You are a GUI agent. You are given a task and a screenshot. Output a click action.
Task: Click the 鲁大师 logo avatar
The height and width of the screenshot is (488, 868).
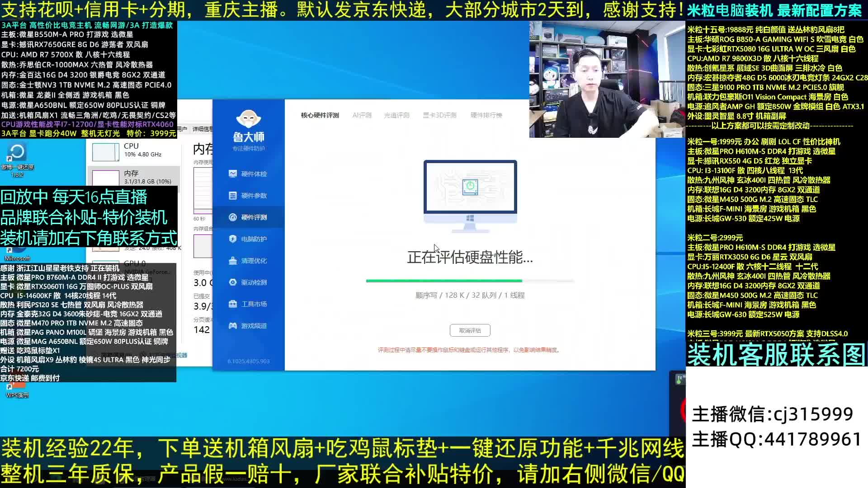248,118
